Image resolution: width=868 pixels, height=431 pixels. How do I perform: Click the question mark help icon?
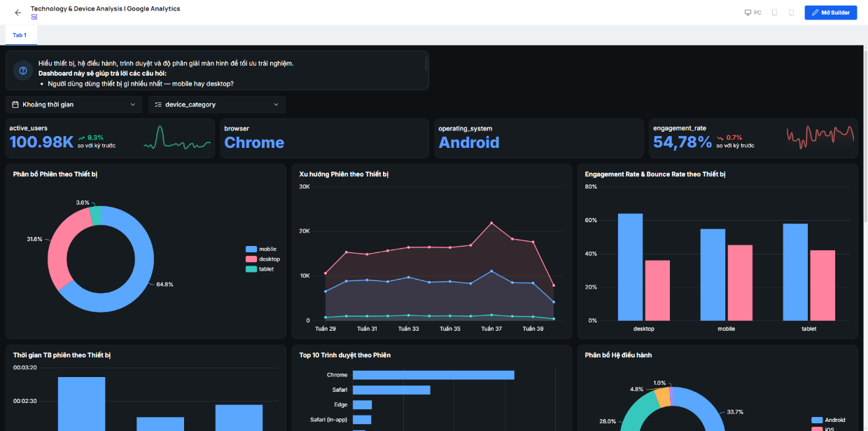coord(23,71)
